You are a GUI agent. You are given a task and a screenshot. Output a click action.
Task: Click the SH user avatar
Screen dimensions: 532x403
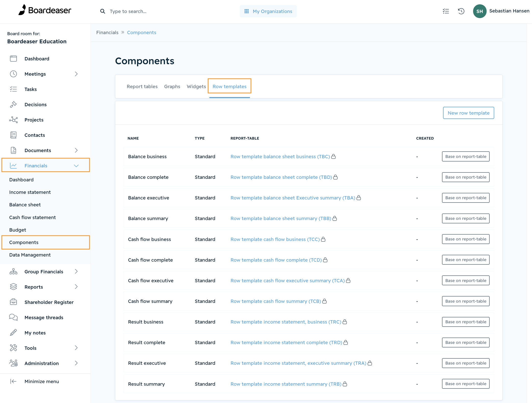tap(479, 11)
